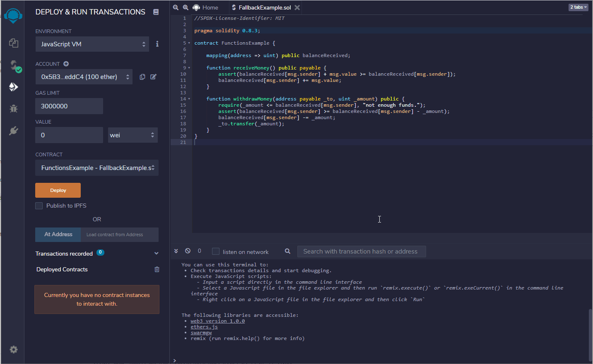This screenshot has height=364, width=593.
Task: Open the Environment JavaScript VM dropdown
Action: click(92, 44)
